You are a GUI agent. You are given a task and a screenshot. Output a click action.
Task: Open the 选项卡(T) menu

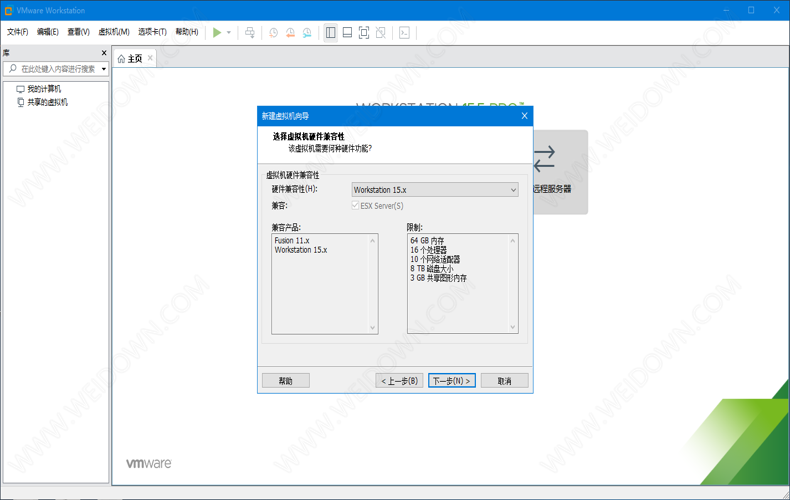(x=153, y=32)
